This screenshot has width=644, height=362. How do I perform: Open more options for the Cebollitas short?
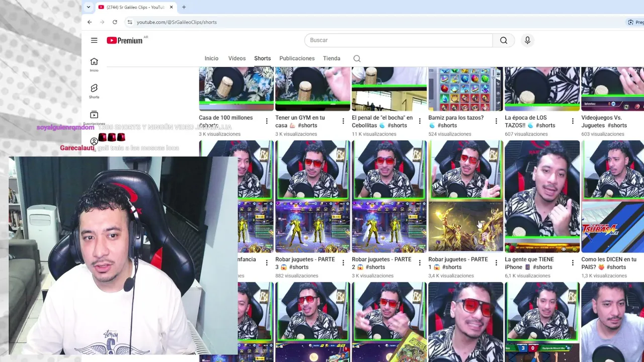420,121
